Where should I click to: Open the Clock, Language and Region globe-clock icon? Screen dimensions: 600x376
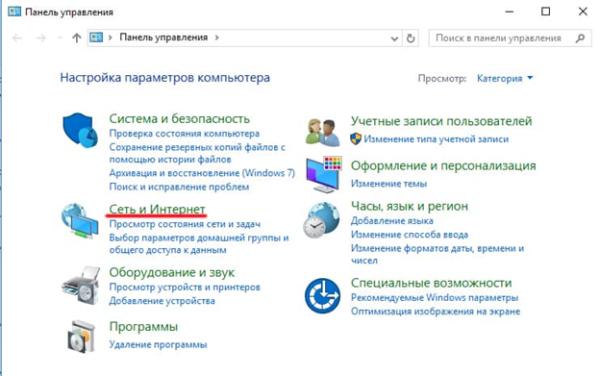pos(322,220)
